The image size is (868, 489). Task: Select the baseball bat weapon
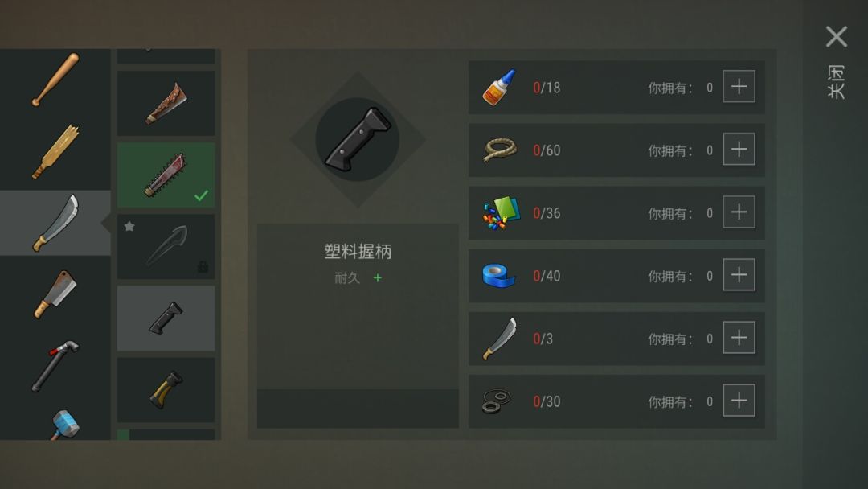(55, 79)
